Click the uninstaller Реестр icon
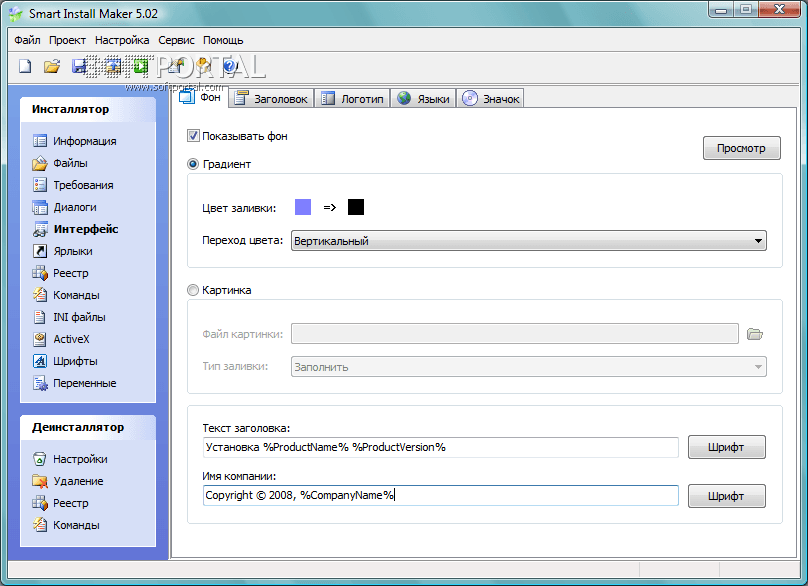Screen dimensions: 808x586 [x=40, y=503]
